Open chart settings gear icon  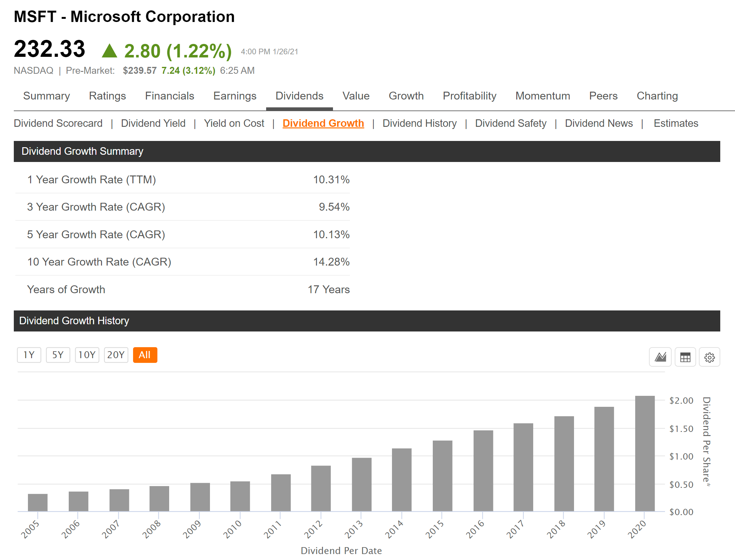pyautogui.click(x=709, y=357)
